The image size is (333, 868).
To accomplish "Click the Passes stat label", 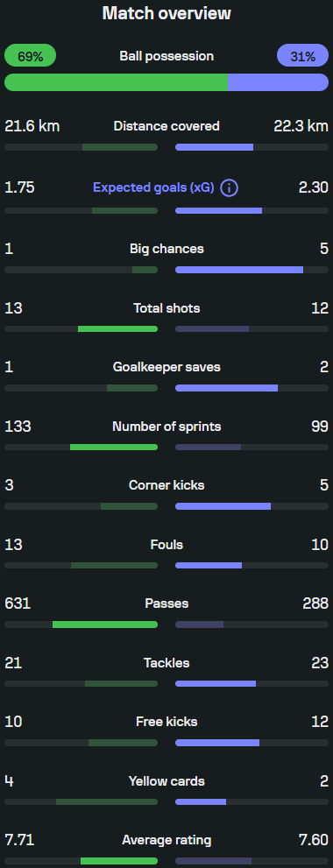I will pos(166,604).
